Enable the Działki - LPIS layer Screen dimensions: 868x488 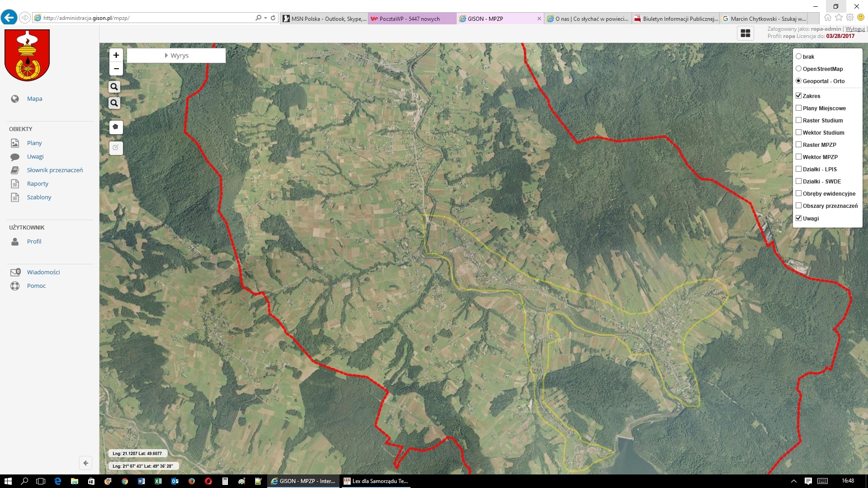[799, 169]
